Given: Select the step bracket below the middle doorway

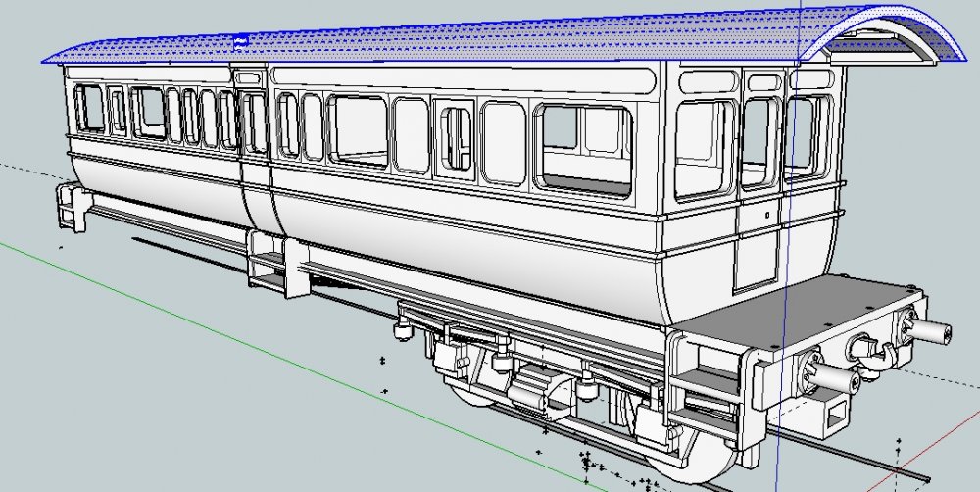Looking at the screenshot, I should click(278, 264).
